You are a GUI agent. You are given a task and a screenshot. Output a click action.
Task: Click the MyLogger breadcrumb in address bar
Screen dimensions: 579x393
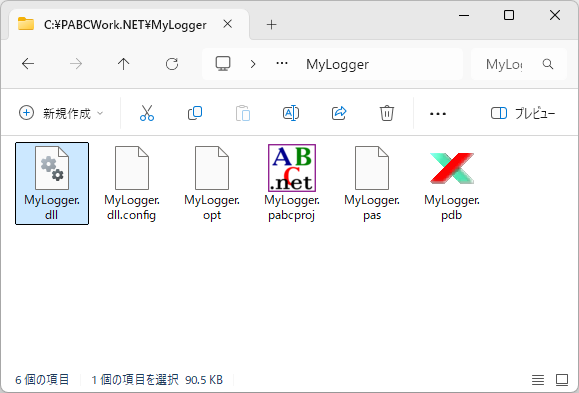(x=338, y=64)
